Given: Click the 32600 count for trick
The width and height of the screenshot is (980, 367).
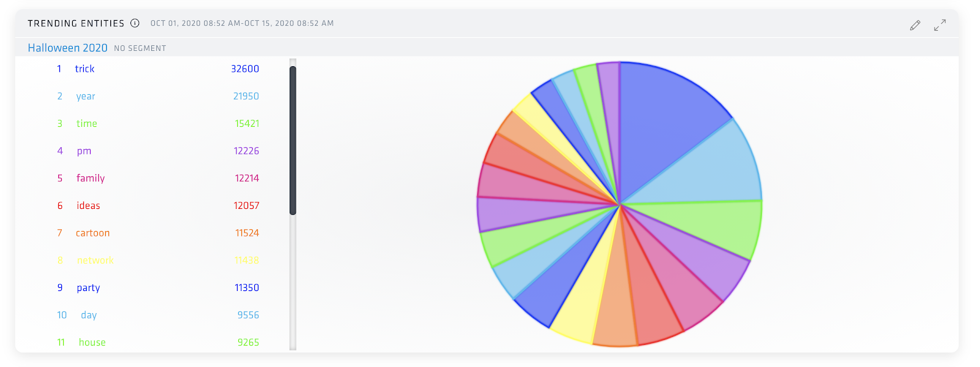Looking at the screenshot, I should 245,69.
